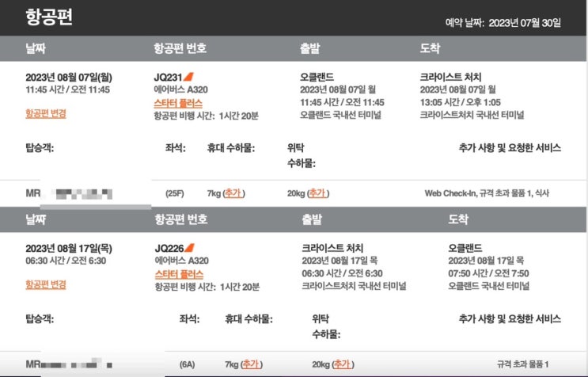Click seat number (25F)
The height and width of the screenshot is (377, 588).
click(175, 193)
